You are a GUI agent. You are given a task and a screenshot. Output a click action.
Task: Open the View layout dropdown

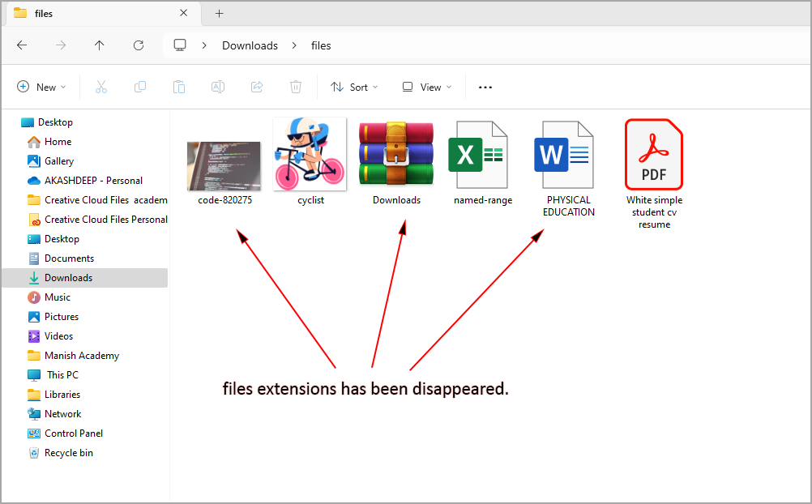(427, 87)
